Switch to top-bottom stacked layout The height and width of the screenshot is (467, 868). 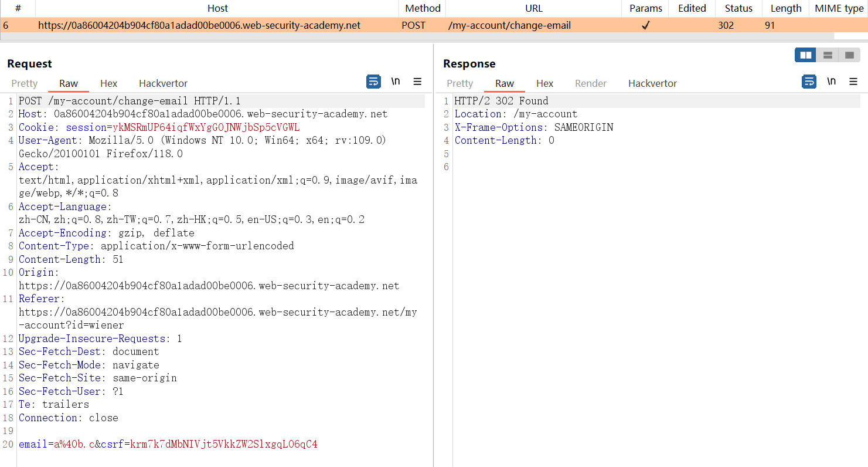tap(828, 55)
